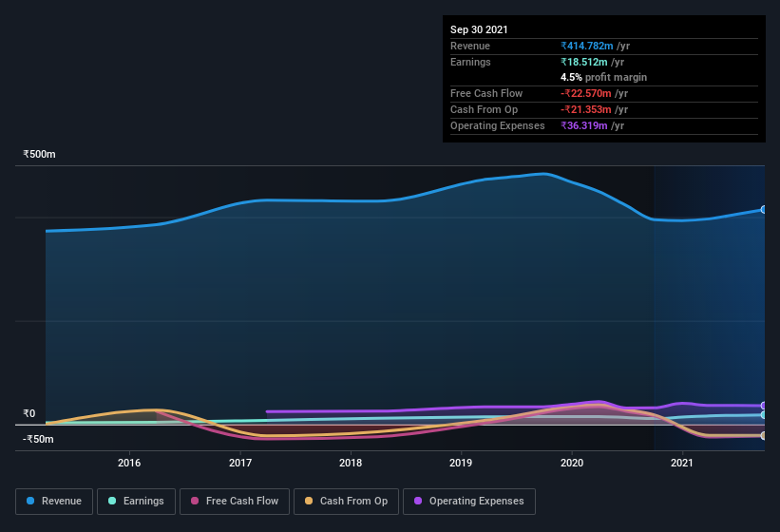The height and width of the screenshot is (532, 780).
Task: Click the 2016 x-axis label
Action: [x=129, y=463]
